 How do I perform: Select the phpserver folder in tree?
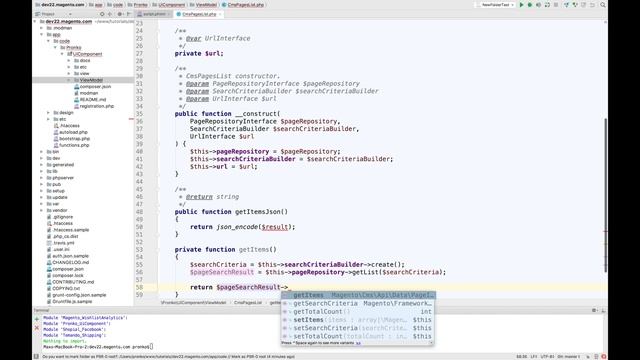coord(63,178)
